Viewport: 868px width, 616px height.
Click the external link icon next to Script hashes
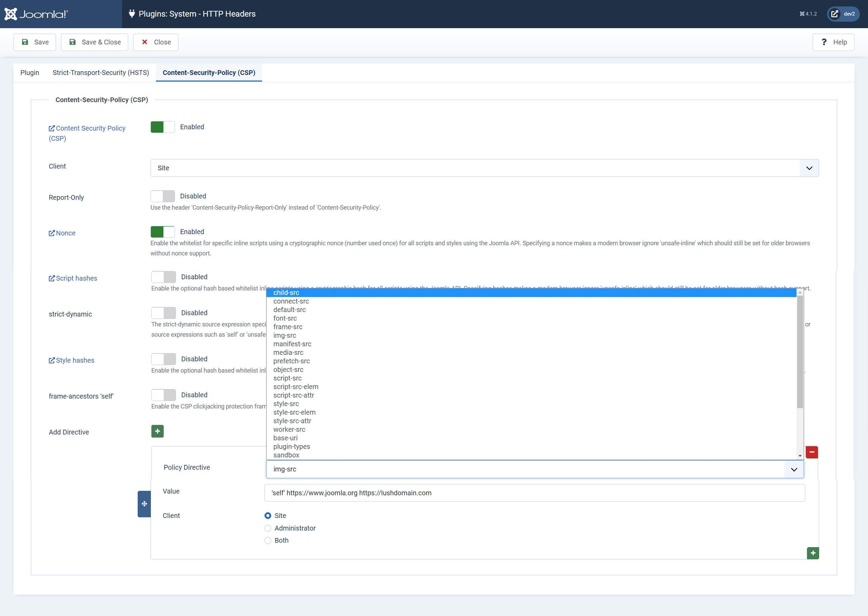point(52,278)
